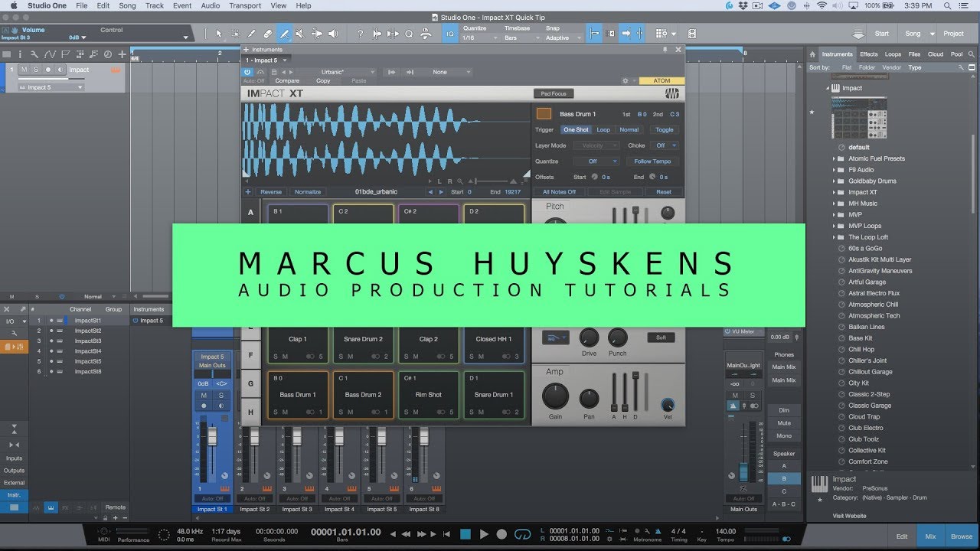Open track inspector 'i' icon

tap(21, 54)
